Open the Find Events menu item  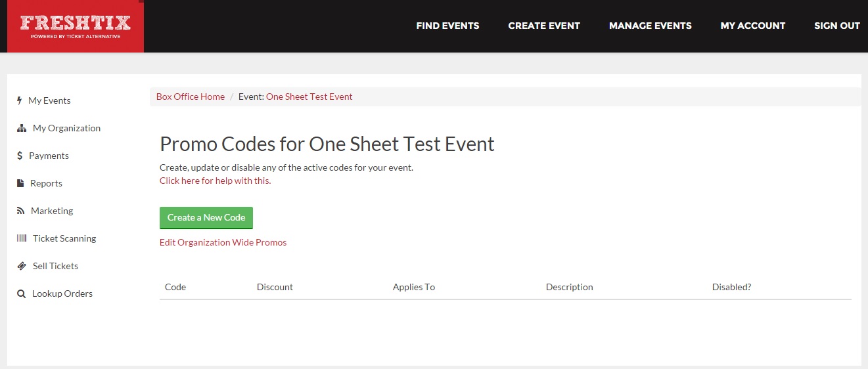(447, 26)
